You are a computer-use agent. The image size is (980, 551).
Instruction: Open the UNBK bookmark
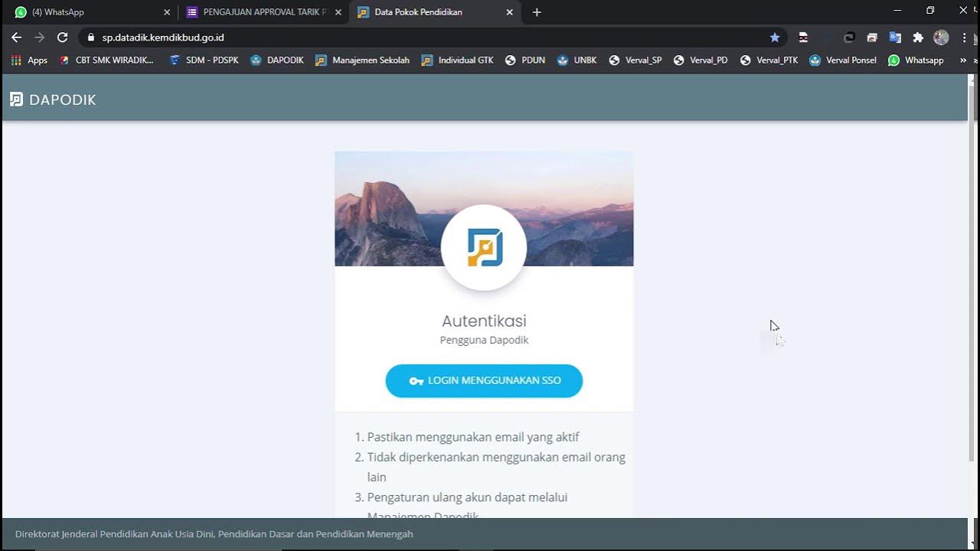click(x=577, y=60)
